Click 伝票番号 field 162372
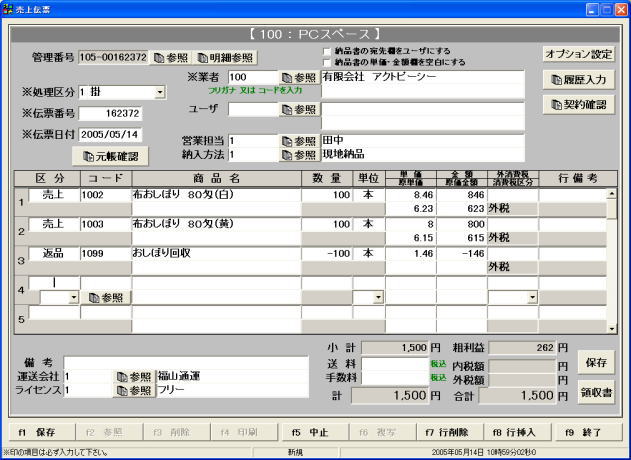 (110, 113)
